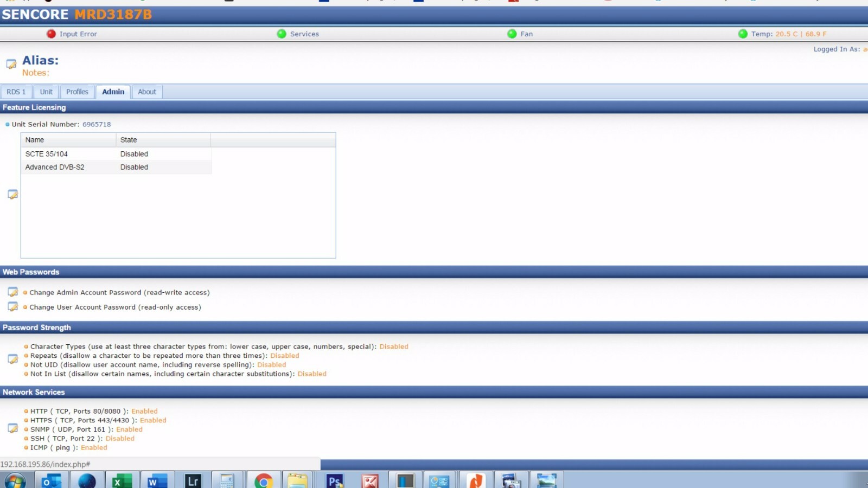Click the Repeats Disabled value
The height and width of the screenshot is (488, 868).
point(285,356)
